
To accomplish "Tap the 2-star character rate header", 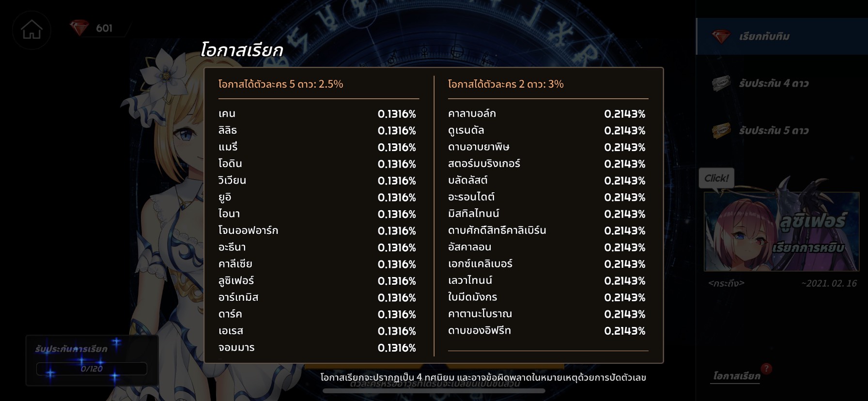I will tap(506, 84).
